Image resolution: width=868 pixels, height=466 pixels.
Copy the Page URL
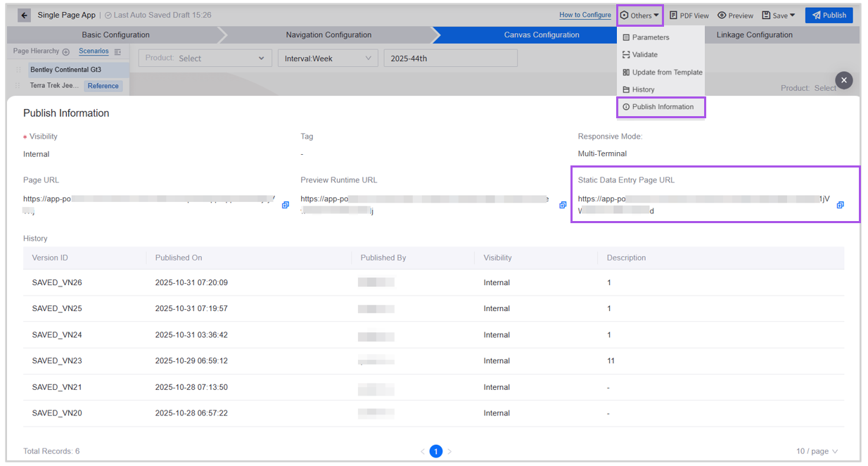pyautogui.click(x=286, y=205)
